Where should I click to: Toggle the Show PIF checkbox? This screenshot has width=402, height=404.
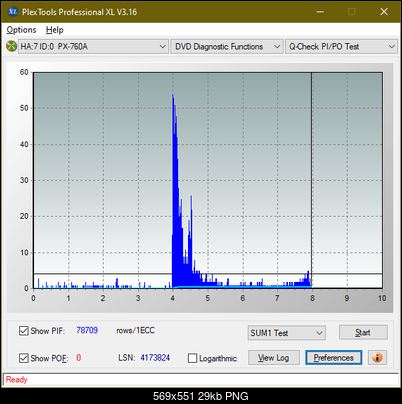coord(24,331)
